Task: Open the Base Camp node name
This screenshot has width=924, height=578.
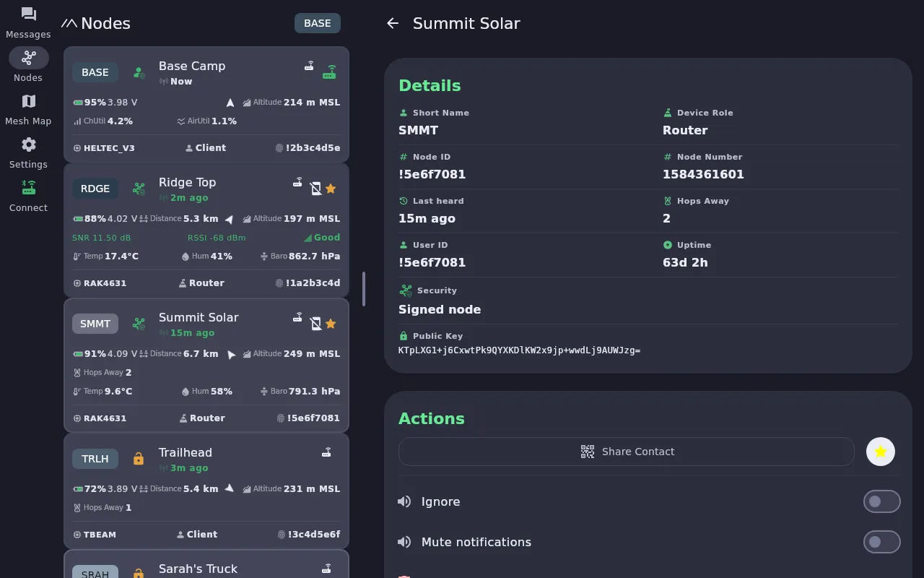Action: click(192, 66)
